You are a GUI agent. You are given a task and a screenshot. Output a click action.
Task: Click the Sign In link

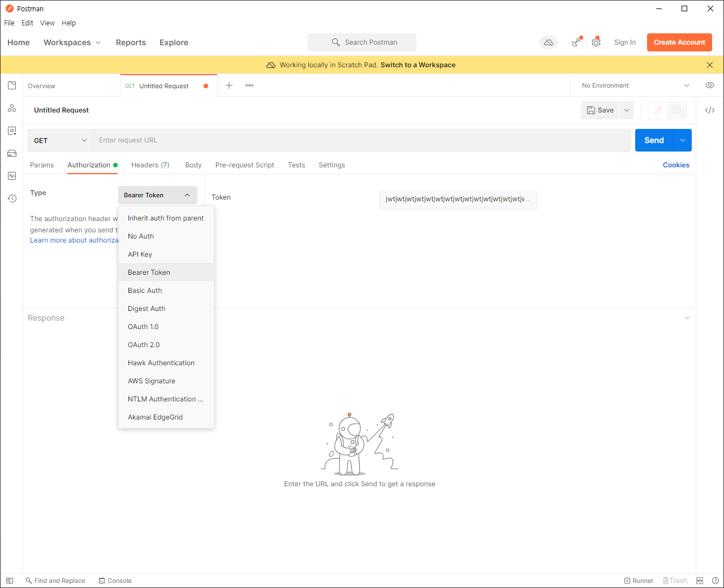click(x=625, y=42)
